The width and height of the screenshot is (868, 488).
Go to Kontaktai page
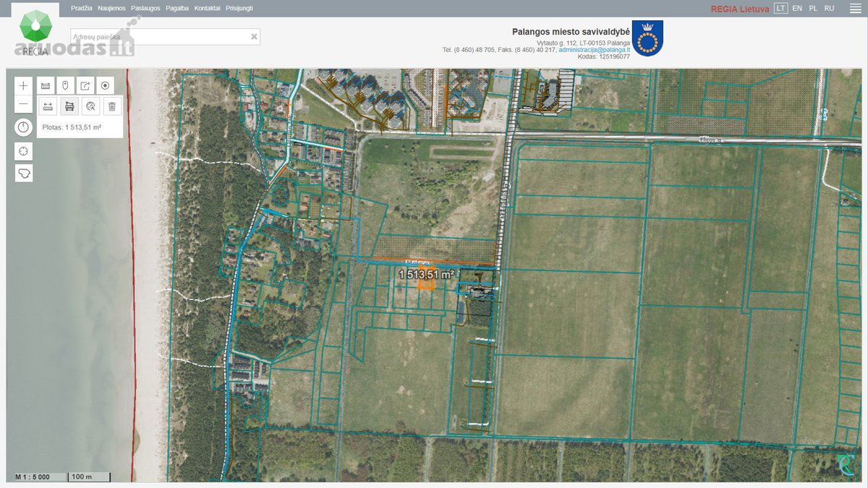point(208,8)
